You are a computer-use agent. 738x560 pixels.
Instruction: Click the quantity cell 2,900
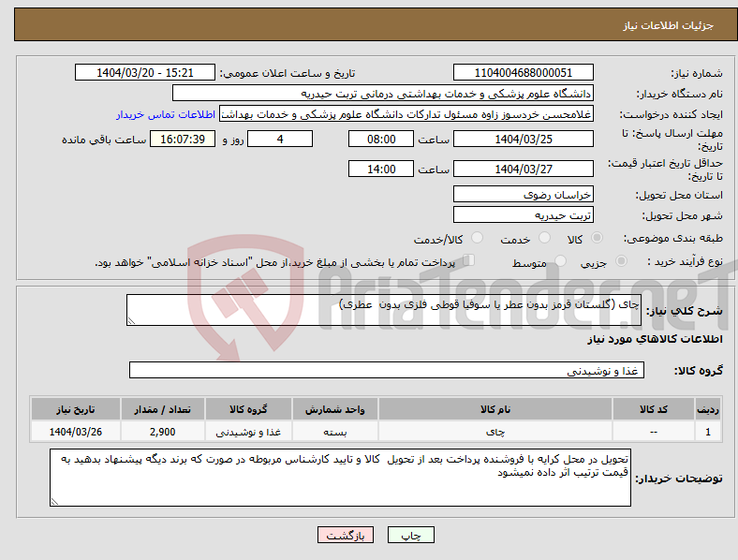tap(162, 432)
